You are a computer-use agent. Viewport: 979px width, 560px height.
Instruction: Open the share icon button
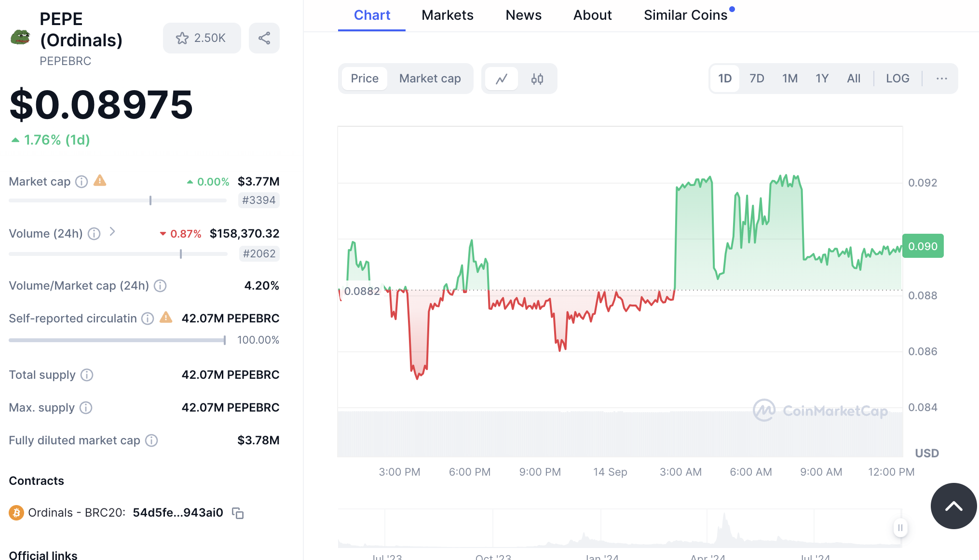tap(264, 38)
